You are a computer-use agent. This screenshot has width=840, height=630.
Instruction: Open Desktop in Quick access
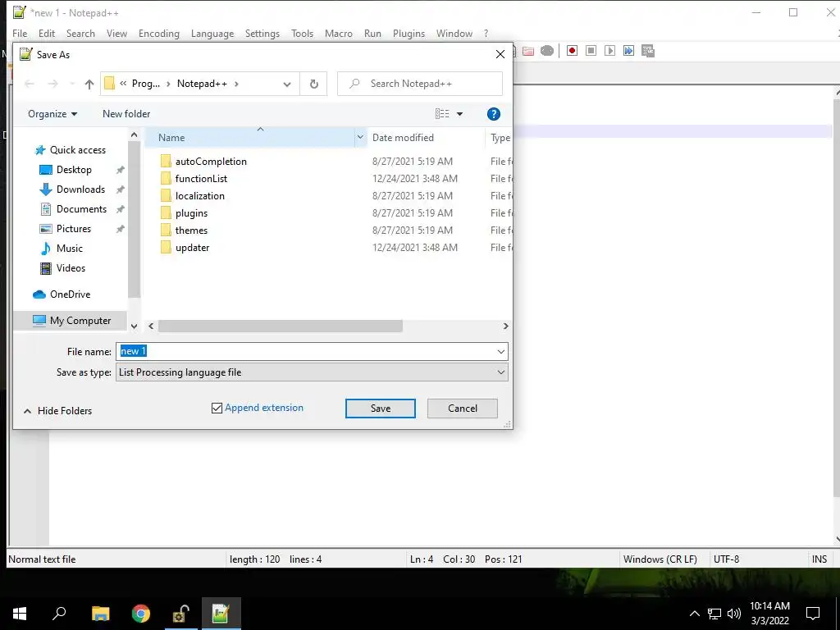(74, 170)
